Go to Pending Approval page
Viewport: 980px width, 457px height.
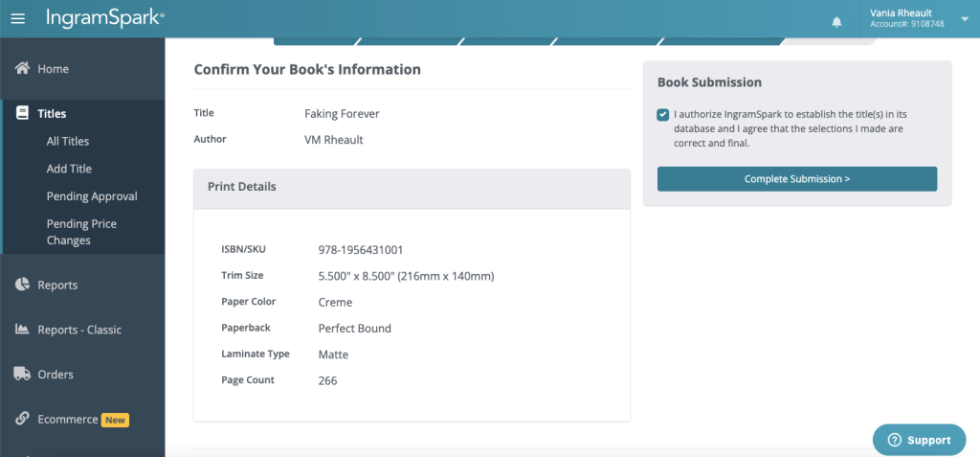pos(92,196)
